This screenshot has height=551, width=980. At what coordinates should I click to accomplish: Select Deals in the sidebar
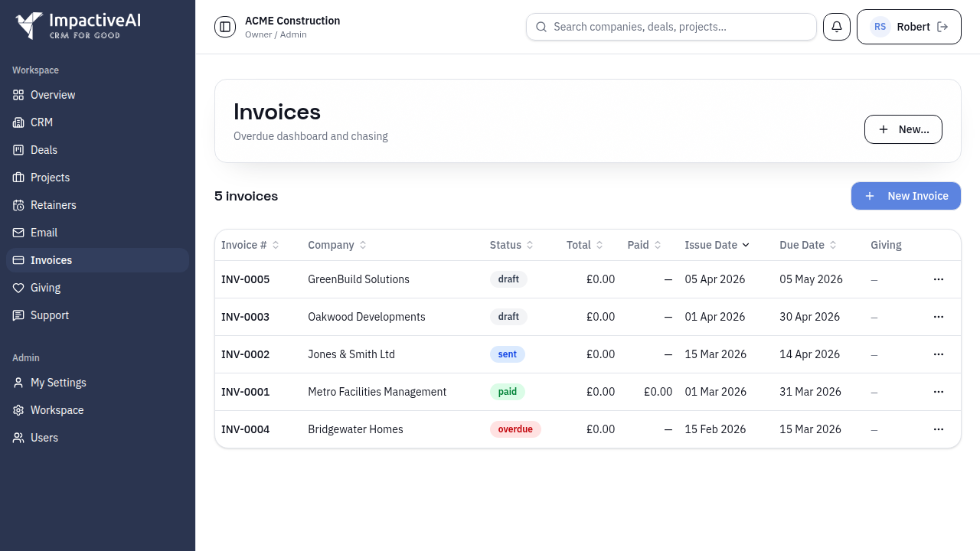17,150
